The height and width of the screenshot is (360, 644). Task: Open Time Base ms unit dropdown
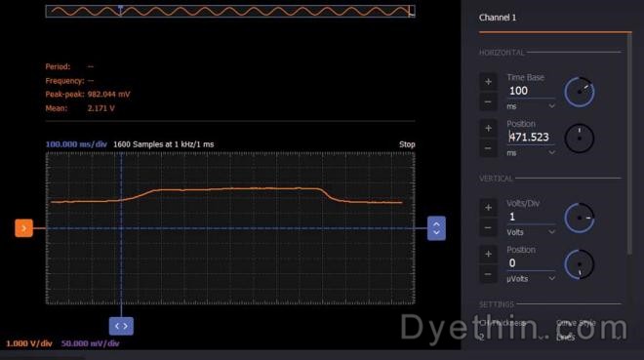[x=531, y=106]
